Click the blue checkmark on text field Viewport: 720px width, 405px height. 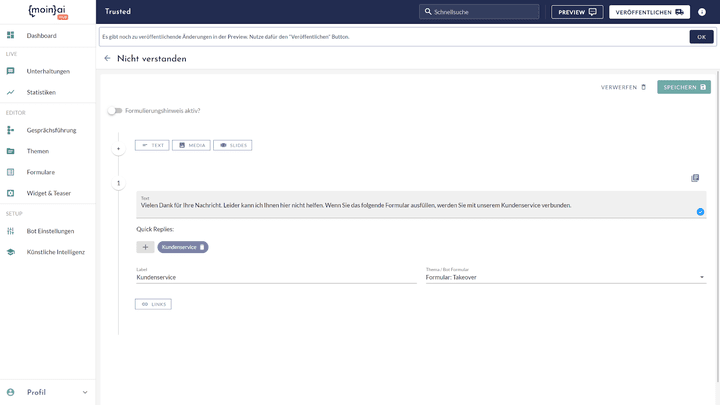pyautogui.click(x=700, y=212)
